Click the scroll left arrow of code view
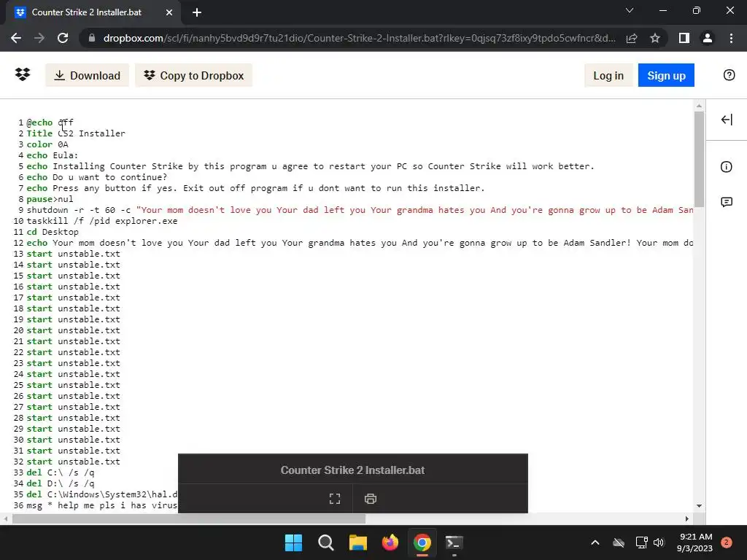This screenshot has height=560, width=747. [x=5, y=519]
